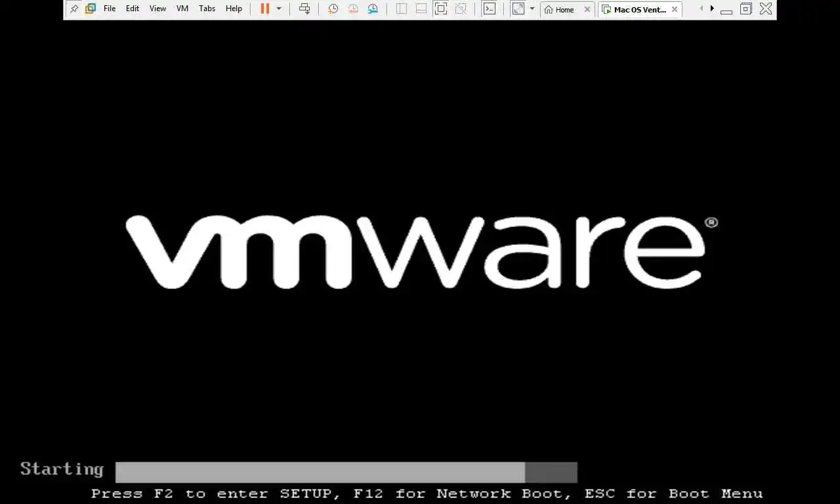
Task: Restore the VMware window
Action: 746,9
